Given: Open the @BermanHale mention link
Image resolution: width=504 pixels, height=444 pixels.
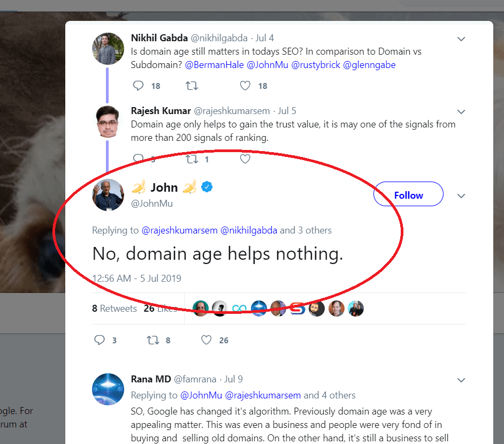Looking at the screenshot, I should coord(215,65).
